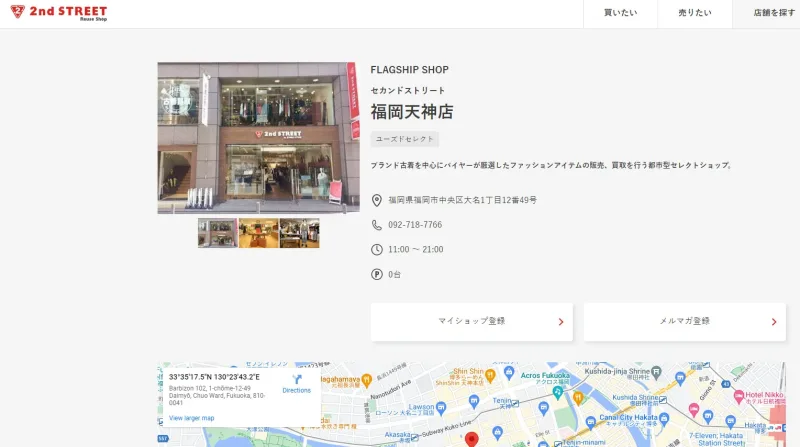Click the 2nd STREET logo
The image size is (800, 447).
59,12
